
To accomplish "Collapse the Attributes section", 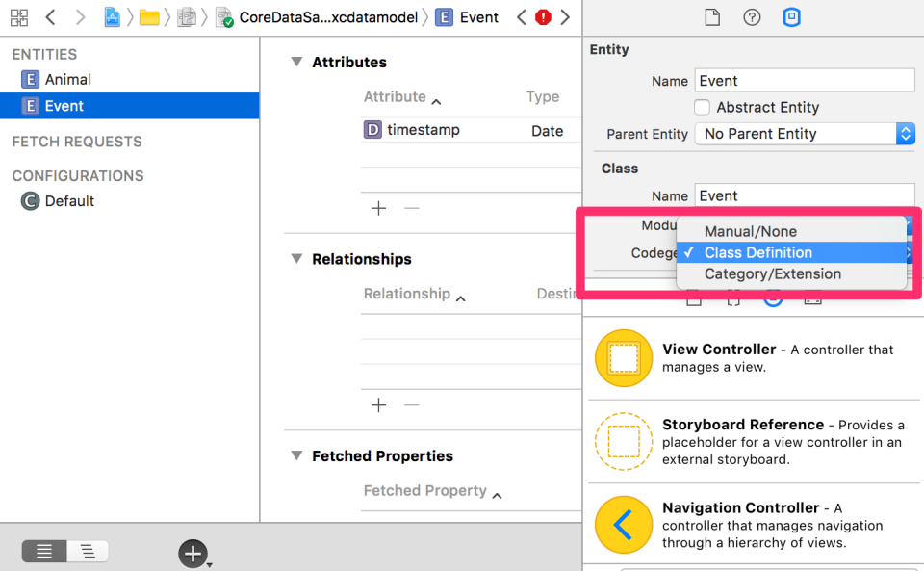I will (295, 62).
